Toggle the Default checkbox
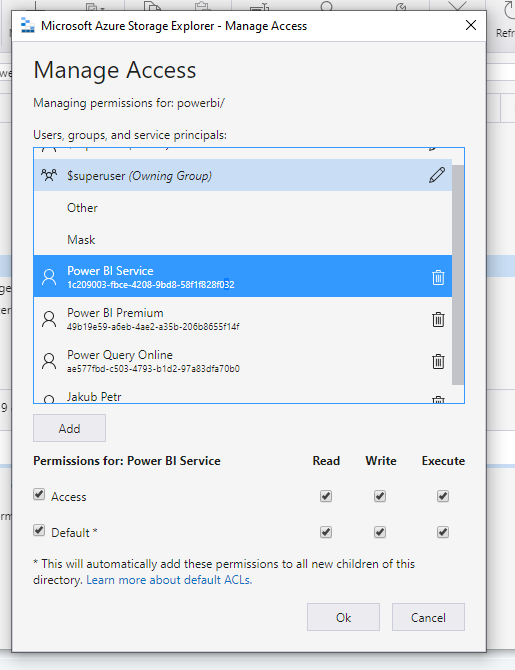Image resolution: width=515 pixels, height=670 pixels. pyautogui.click(x=39, y=531)
